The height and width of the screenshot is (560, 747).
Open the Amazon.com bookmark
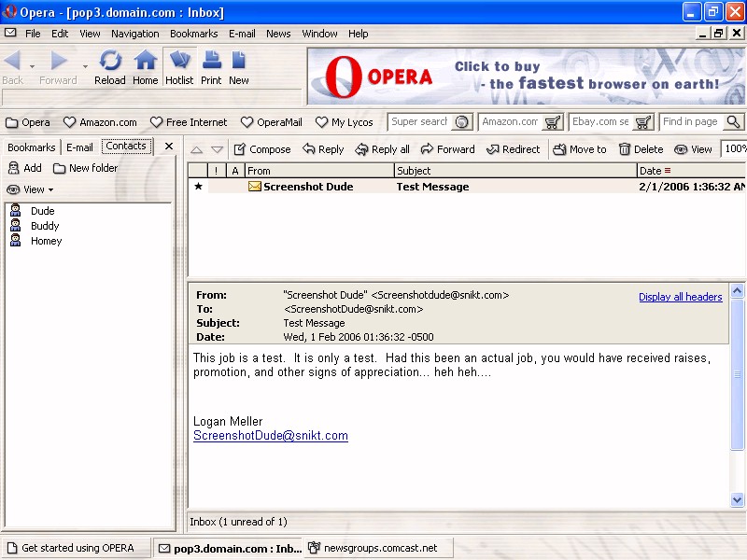100,122
